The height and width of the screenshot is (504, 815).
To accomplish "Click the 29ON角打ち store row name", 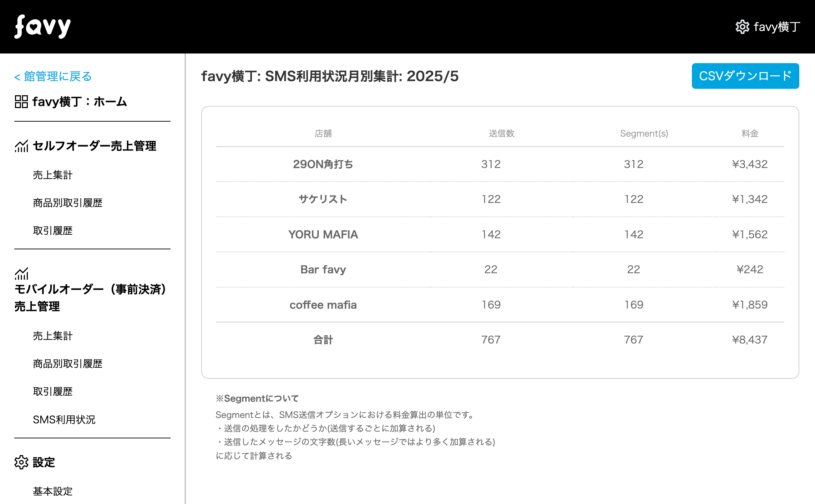I will coord(323,164).
